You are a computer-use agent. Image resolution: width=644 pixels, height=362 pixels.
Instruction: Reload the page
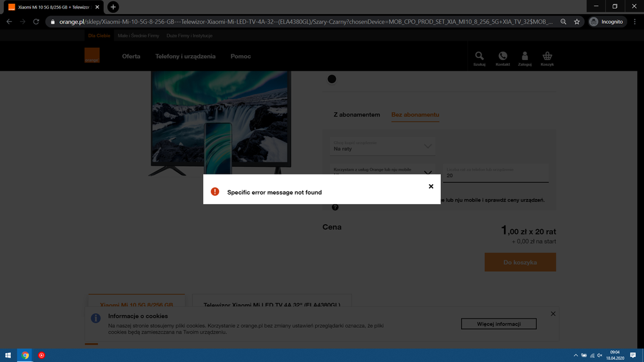coord(36,22)
